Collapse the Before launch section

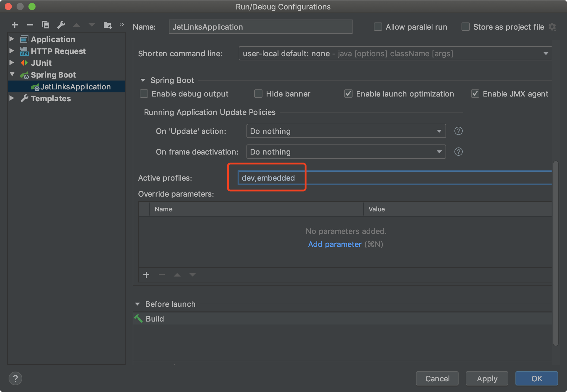click(137, 304)
